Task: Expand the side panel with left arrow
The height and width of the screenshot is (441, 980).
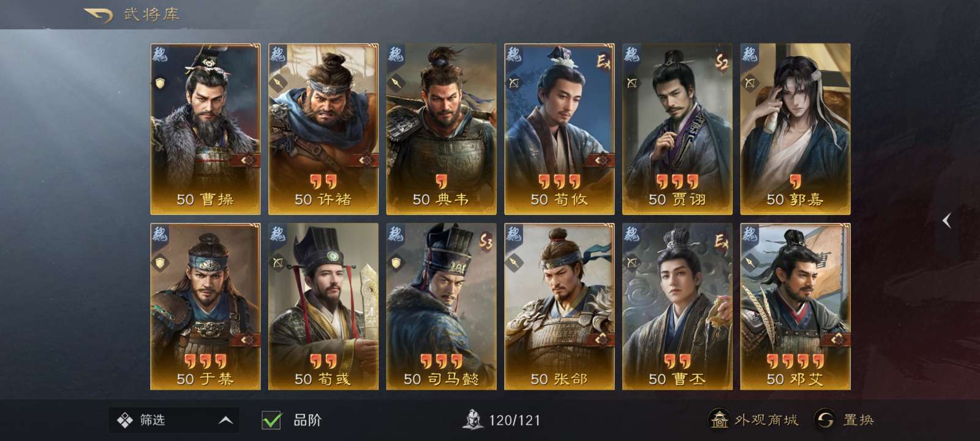Action: point(946,221)
